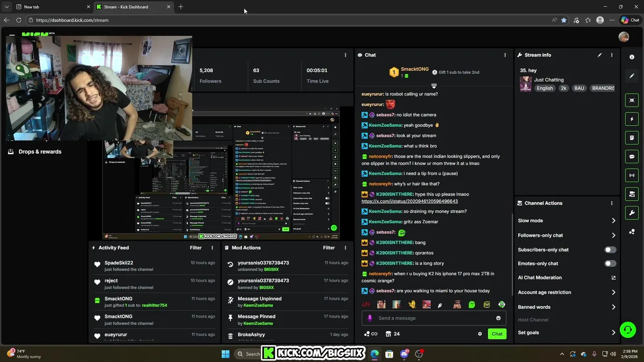Toggle the chat bubble widget icon in sidebar

click(x=632, y=157)
